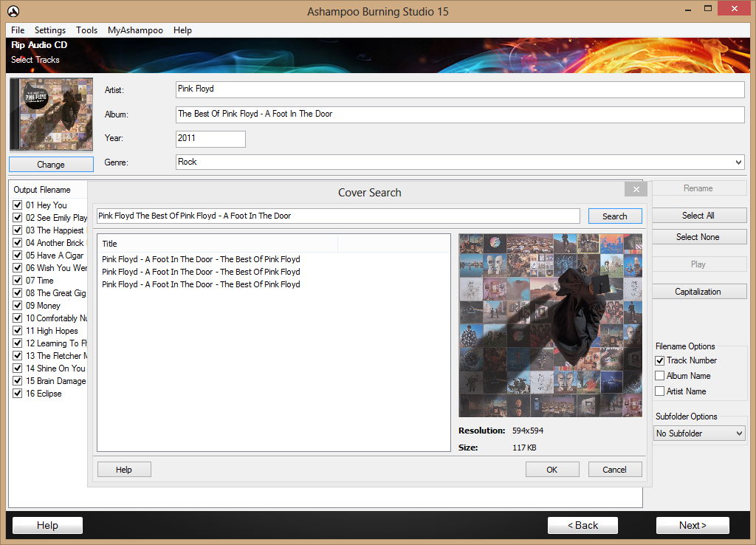Edit the cover search query field
This screenshot has width=756, height=545.
(338, 216)
